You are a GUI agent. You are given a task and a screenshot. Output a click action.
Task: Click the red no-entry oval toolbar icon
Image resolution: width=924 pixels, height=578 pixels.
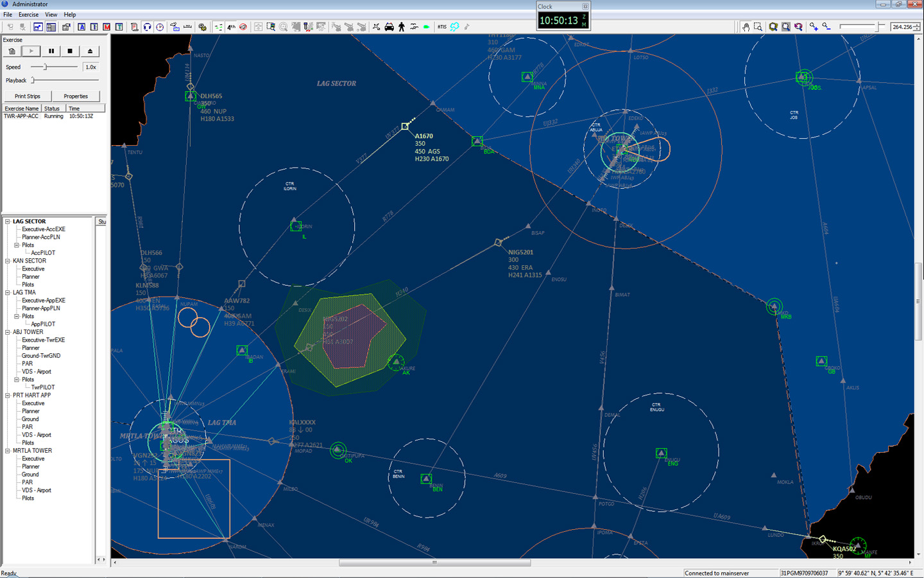(x=243, y=27)
